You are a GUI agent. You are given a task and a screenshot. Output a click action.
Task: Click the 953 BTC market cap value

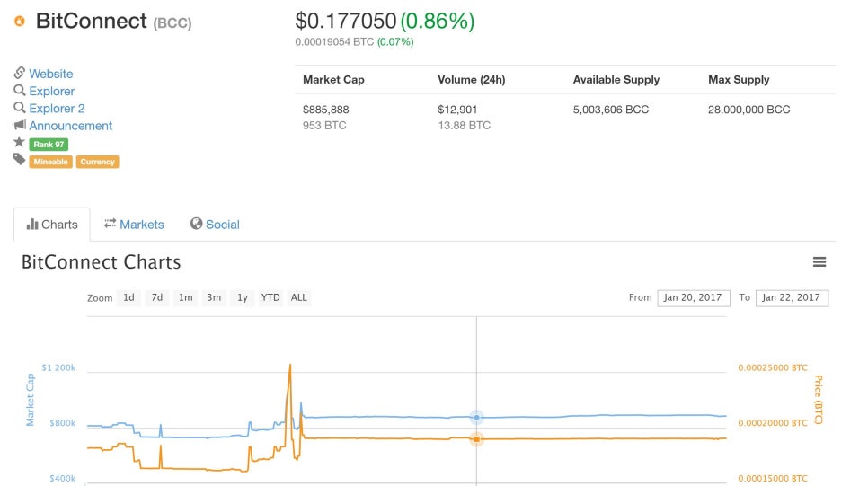[324, 126]
